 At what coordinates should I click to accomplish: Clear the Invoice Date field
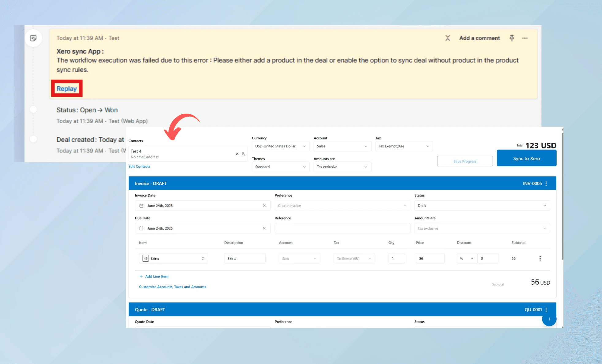click(264, 206)
